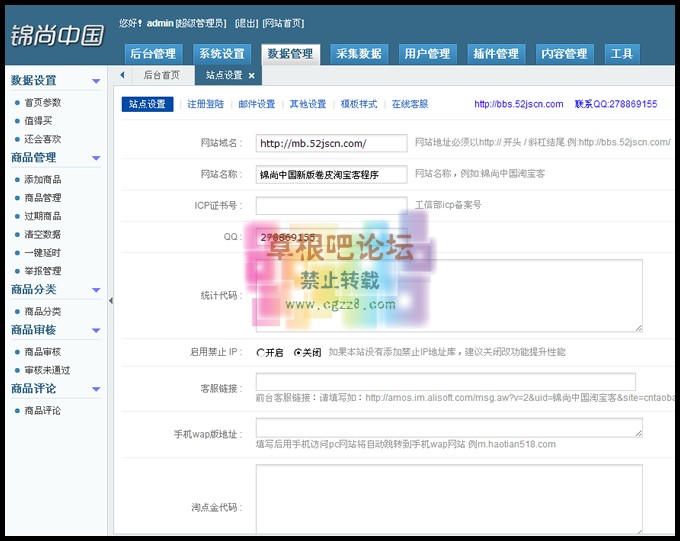
Task: Open the 系统设置 top menu
Action: (222, 54)
